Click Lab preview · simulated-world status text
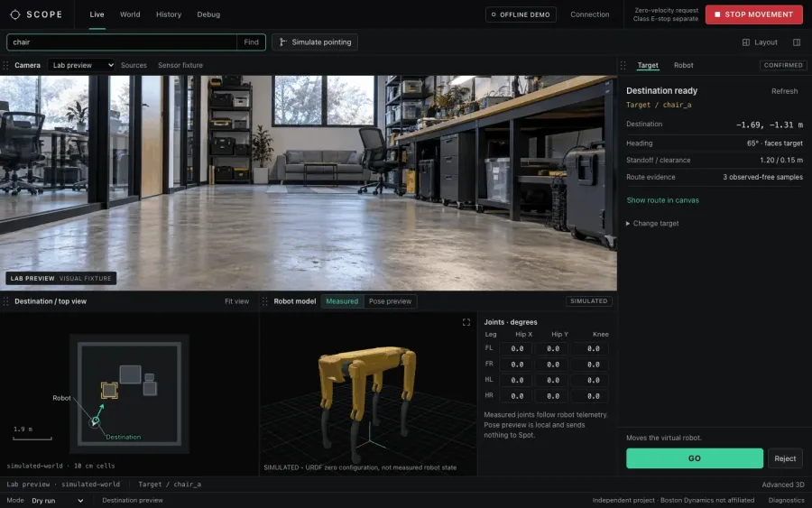The height and width of the screenshot is (508, 812). [63, 485]
